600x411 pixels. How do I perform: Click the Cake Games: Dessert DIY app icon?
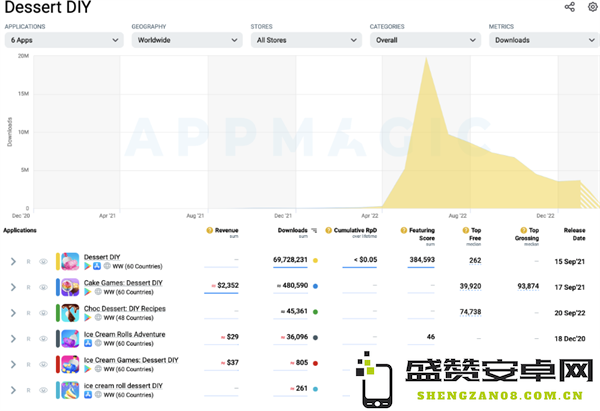pyautogui.click(x=70, y=287)
